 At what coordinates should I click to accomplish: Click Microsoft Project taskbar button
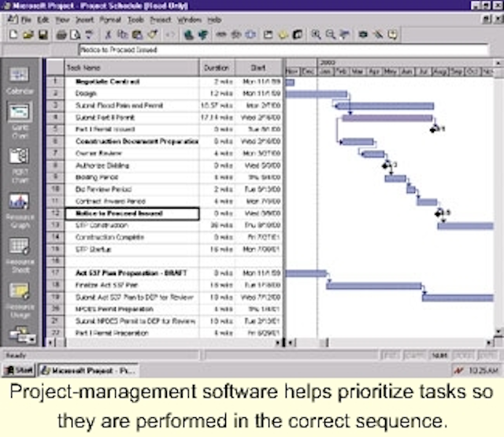click(x=88, y=371)
